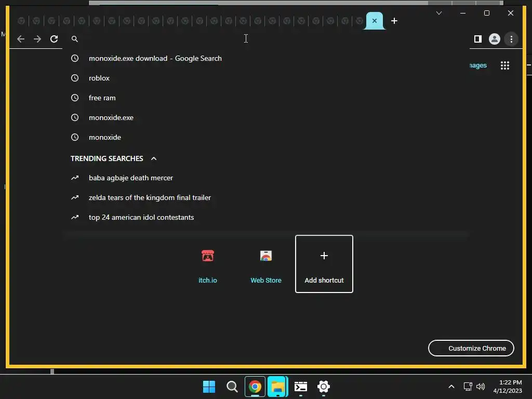The height and width of the screenshot is (399, 532).
Task: Open the Terminal from the taskbar
Action: coord(301,387)
